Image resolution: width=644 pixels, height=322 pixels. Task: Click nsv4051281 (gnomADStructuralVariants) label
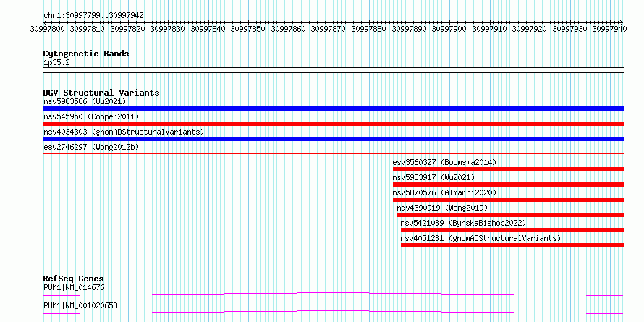click(481, 238)
